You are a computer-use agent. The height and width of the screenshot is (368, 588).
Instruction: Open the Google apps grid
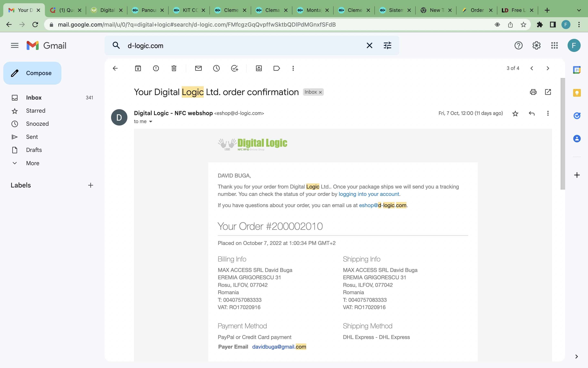(555, 46)
